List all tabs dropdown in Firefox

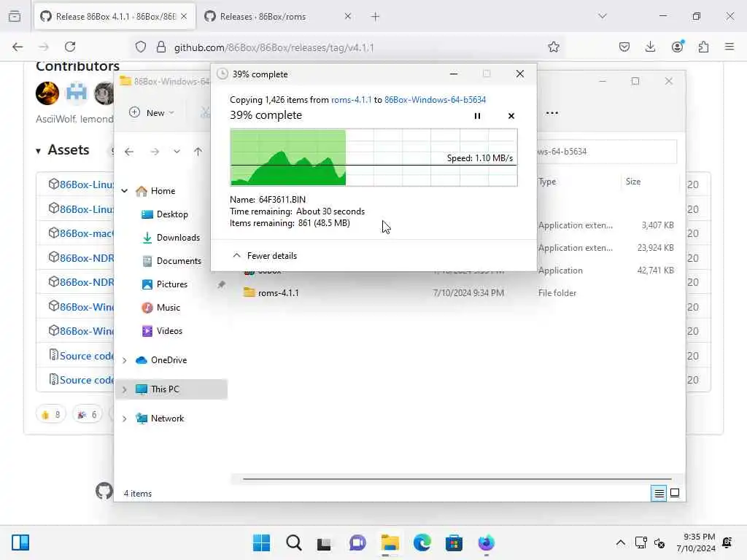[603, 17]
